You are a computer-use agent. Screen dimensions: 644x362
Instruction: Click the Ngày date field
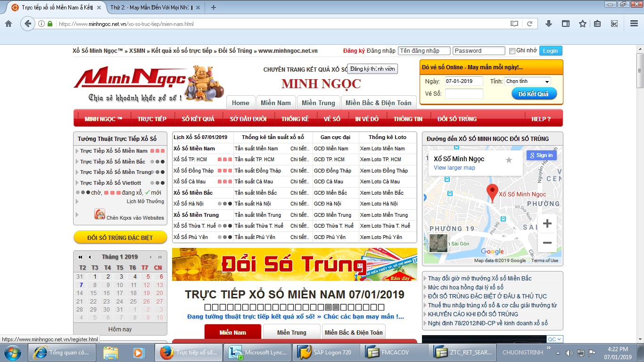pos(464,81)
